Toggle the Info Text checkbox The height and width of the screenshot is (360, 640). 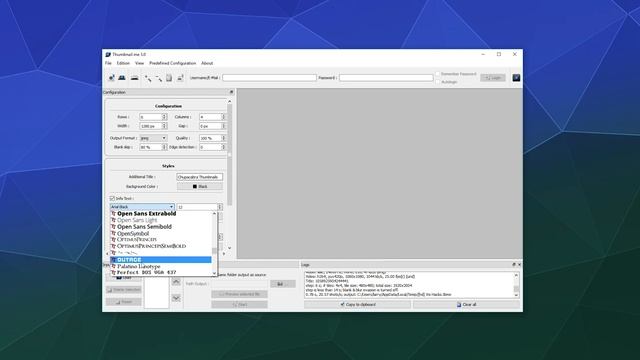point(112,198)
